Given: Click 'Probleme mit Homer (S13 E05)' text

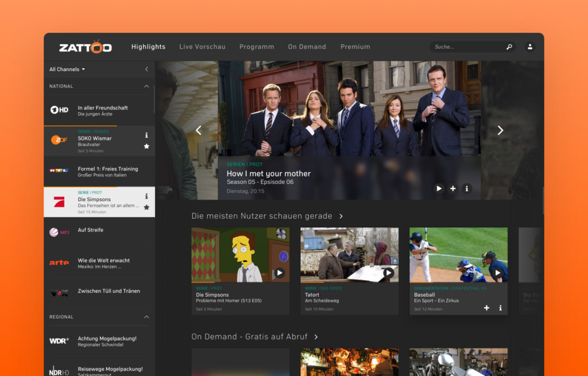Looking at the screenshot, I should click(x=229, y=301).
